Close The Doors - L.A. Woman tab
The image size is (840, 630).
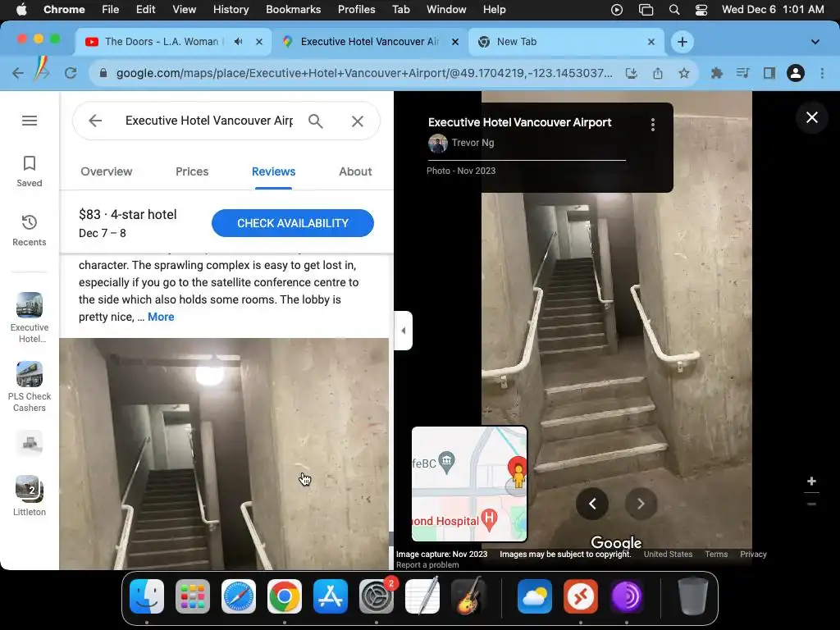(x=259, y=42)
